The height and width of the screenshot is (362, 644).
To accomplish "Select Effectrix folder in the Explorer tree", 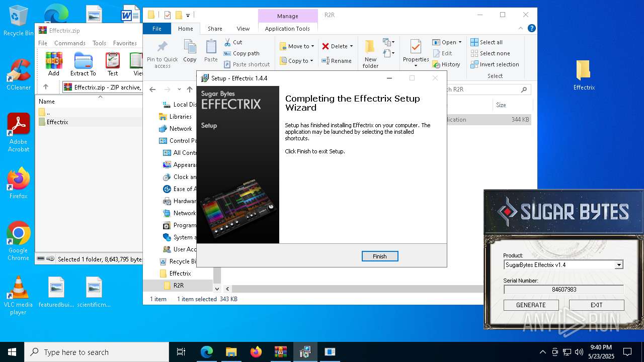I will (180, 274).
